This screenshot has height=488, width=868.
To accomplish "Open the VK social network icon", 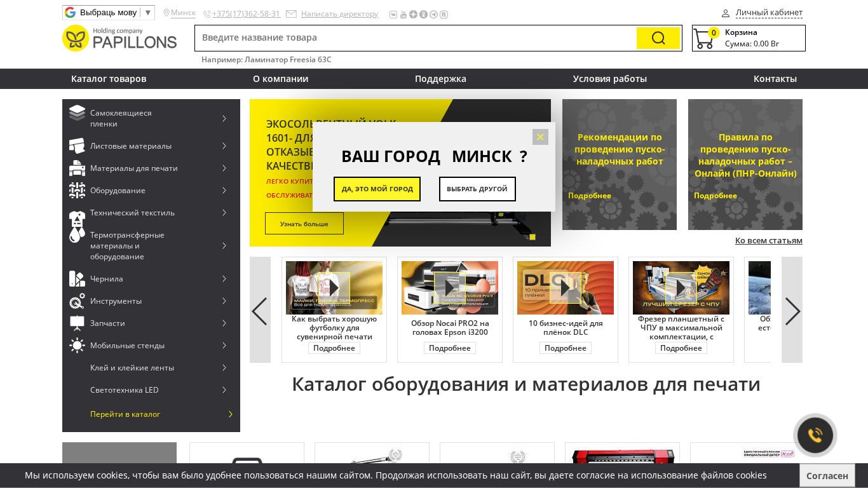I will pos(393,15).
